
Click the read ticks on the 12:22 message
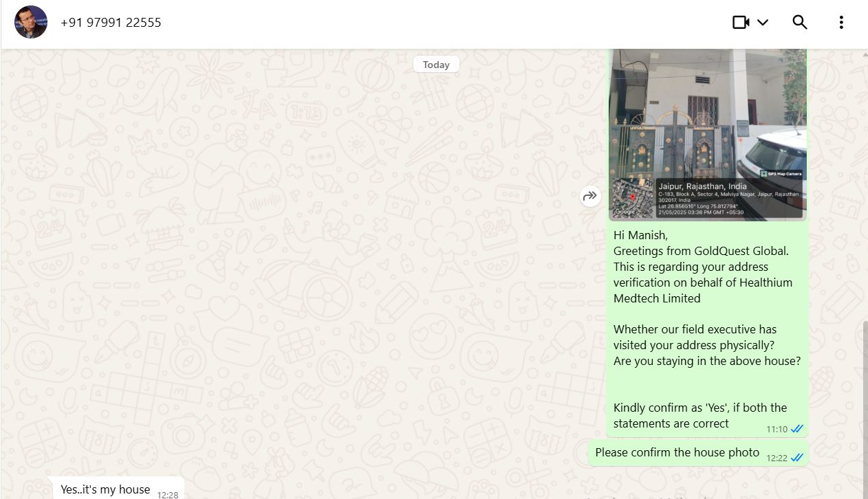[x=797, y=458]
